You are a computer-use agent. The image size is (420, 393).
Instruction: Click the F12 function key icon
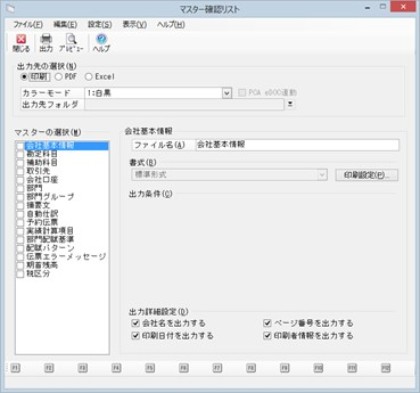pos(386,368)
